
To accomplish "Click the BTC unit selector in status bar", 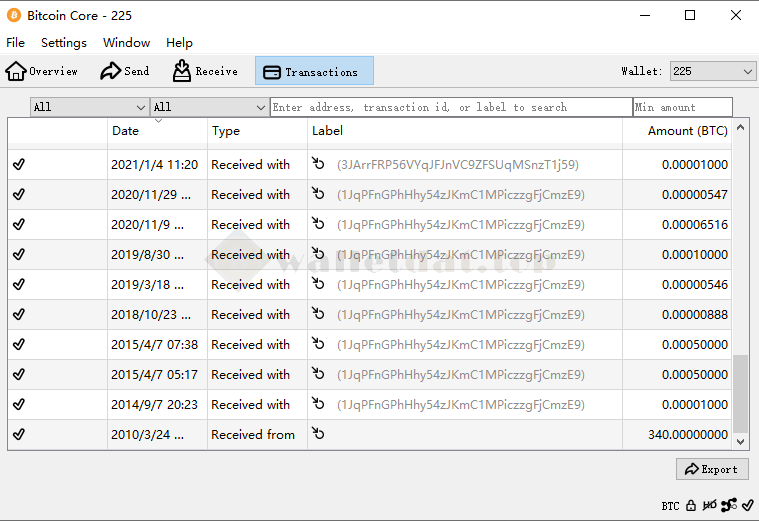I will point(670,506).
